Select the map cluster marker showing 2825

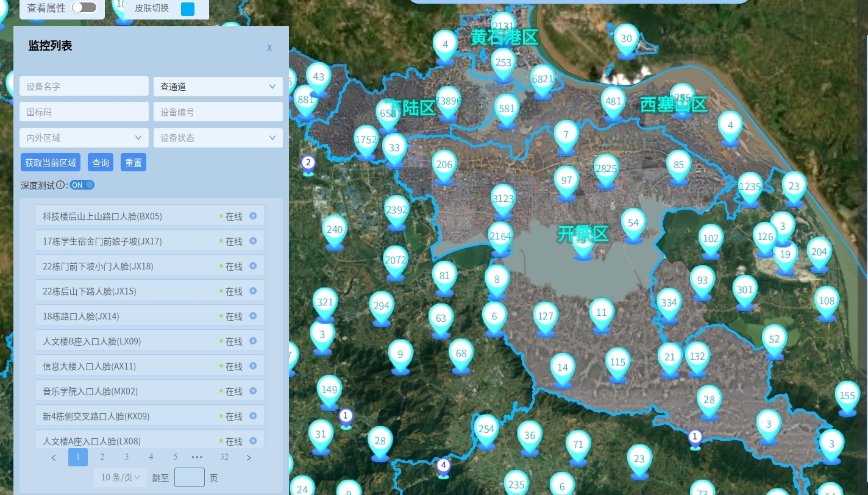[606, 171]
